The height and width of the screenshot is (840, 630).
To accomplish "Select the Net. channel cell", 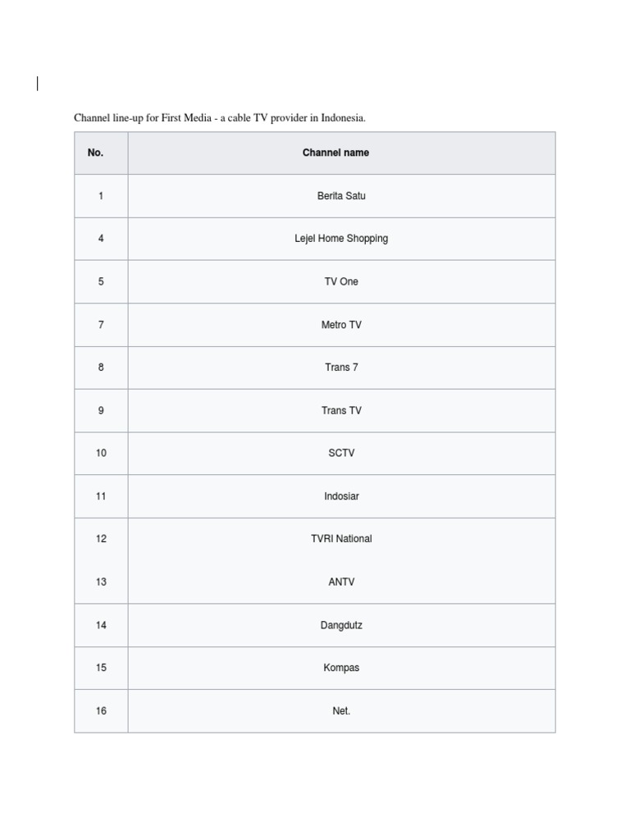I will (x=341, y=711).
